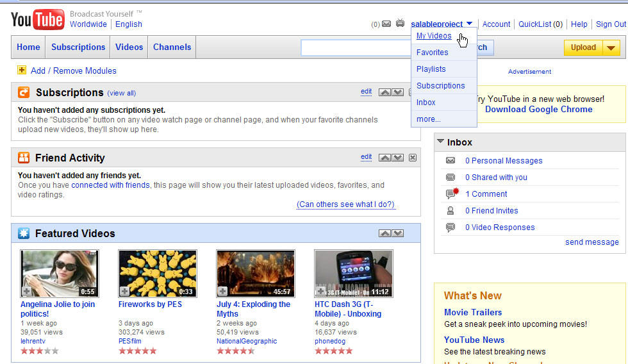This screenshot has height=364, width=628.
Task: Click edit in Friend Activity module
Action: 366,156
